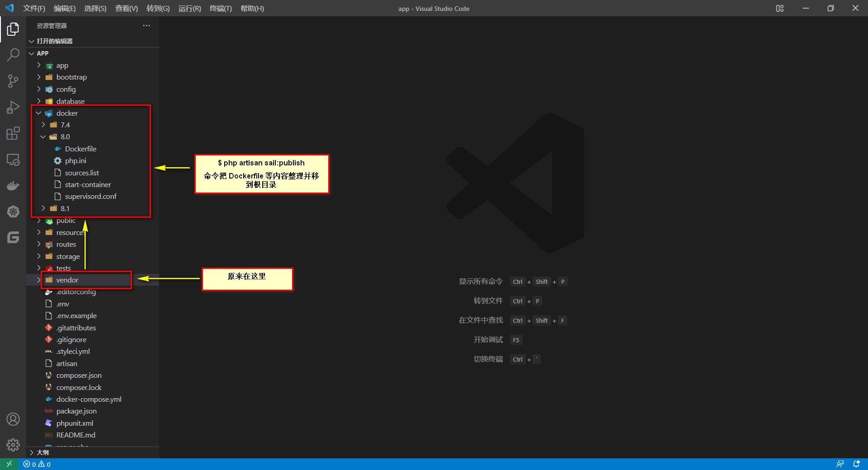The width and height of the screenshot is (868, 470).
Task: Open the 查看(V) menu
Action: point(127,8)
